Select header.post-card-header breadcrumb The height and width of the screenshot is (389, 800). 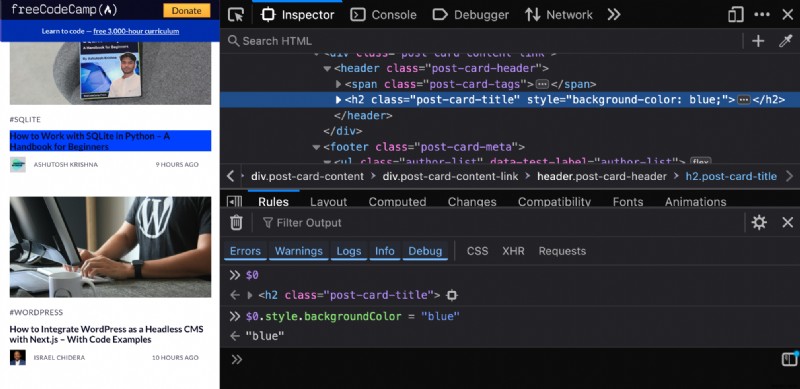pos(602,177)
